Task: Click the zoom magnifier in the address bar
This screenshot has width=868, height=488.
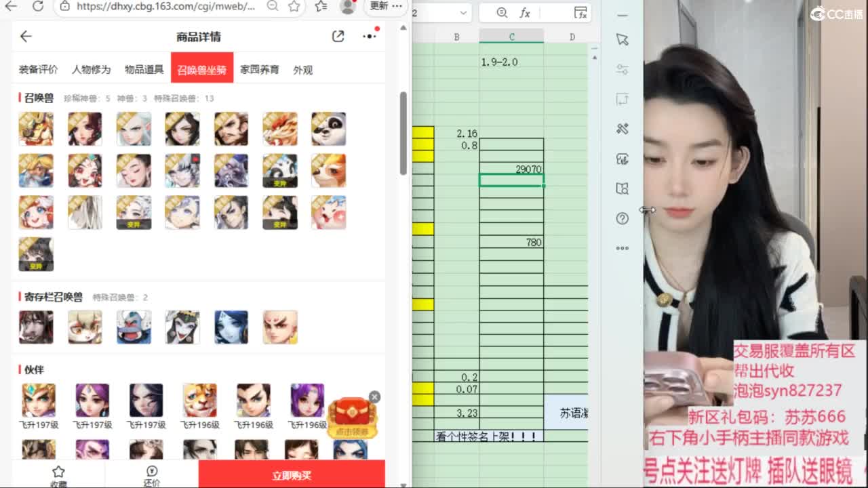Action: pos(272,6)
